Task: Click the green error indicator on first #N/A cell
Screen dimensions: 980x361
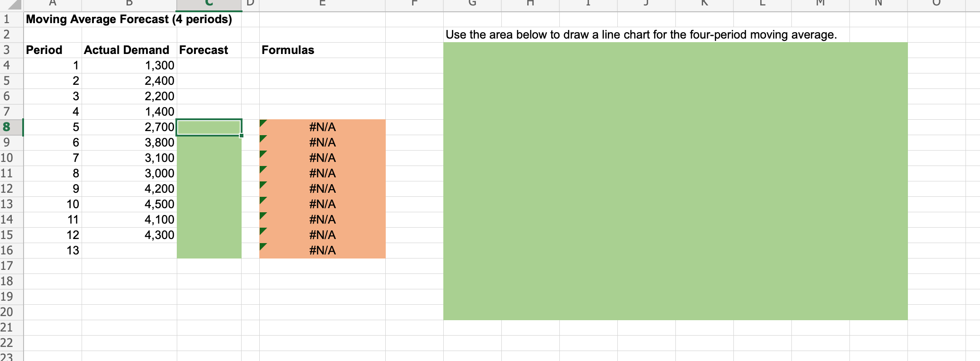Action: tap(263, 122)
